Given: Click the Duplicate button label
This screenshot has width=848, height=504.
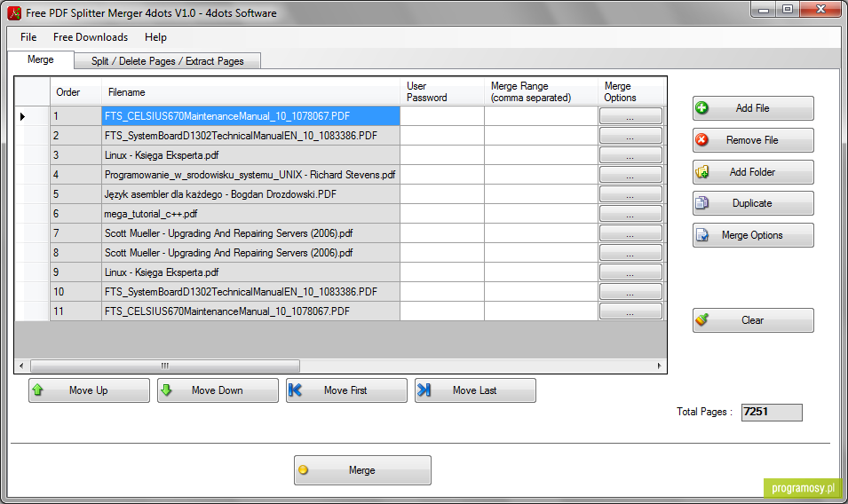Looking at the screenshot, I should tap(752, 203).
